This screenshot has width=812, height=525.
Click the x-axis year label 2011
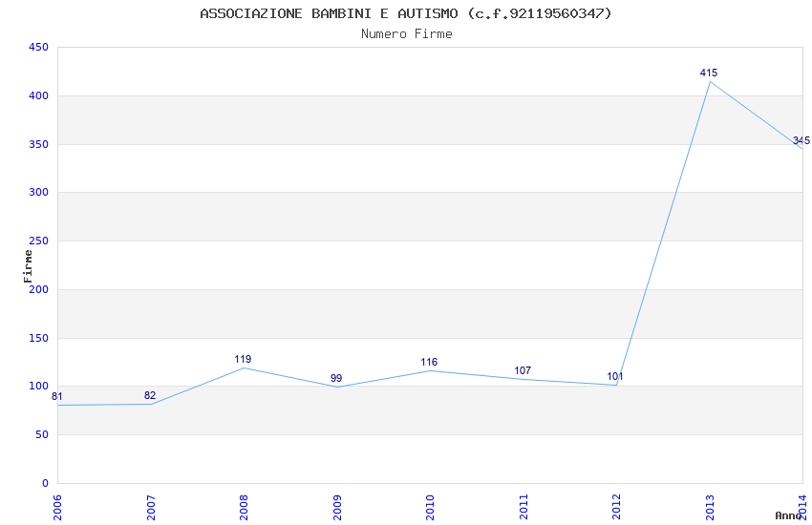[x=524, y=508]
